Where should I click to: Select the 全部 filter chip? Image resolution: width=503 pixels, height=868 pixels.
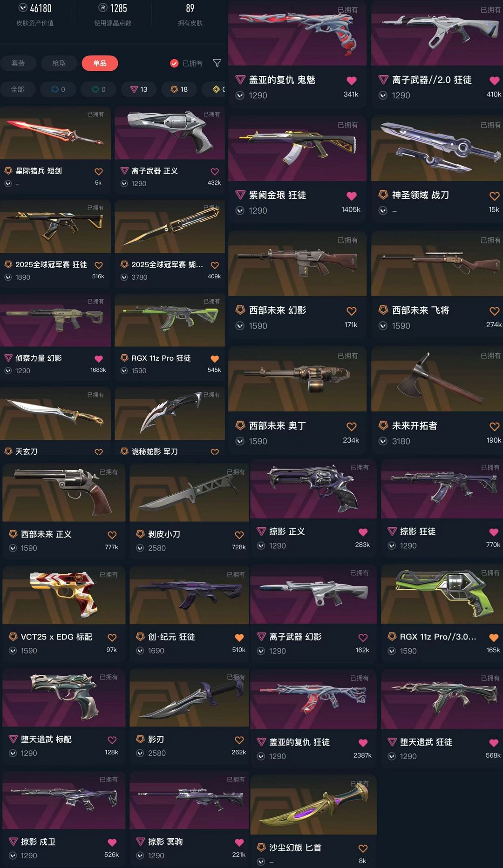tap(18, 89)
